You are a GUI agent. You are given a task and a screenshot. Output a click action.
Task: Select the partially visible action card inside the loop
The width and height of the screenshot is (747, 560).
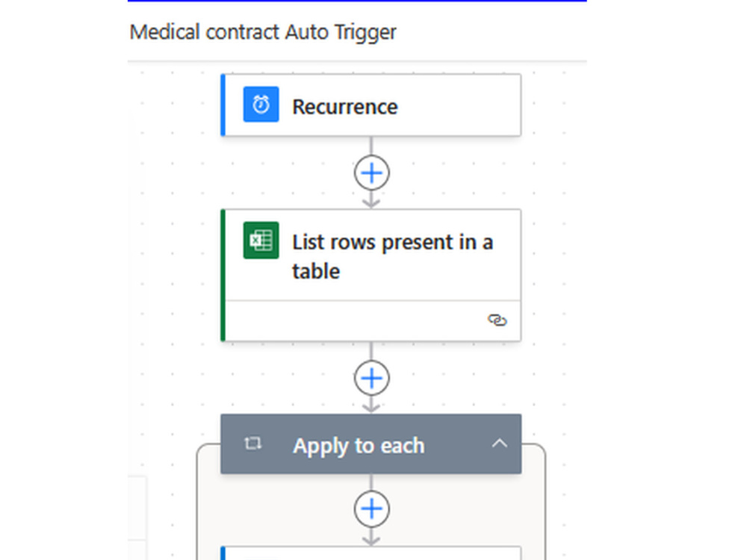371,553
